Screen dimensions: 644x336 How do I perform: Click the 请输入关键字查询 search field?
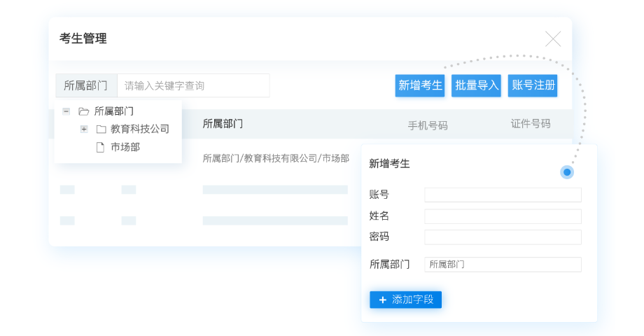tap(192, 85)
